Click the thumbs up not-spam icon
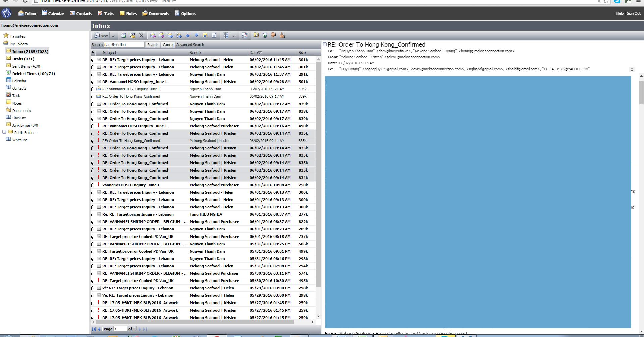This screenshot has width=644, height=337. pos(282,36)
